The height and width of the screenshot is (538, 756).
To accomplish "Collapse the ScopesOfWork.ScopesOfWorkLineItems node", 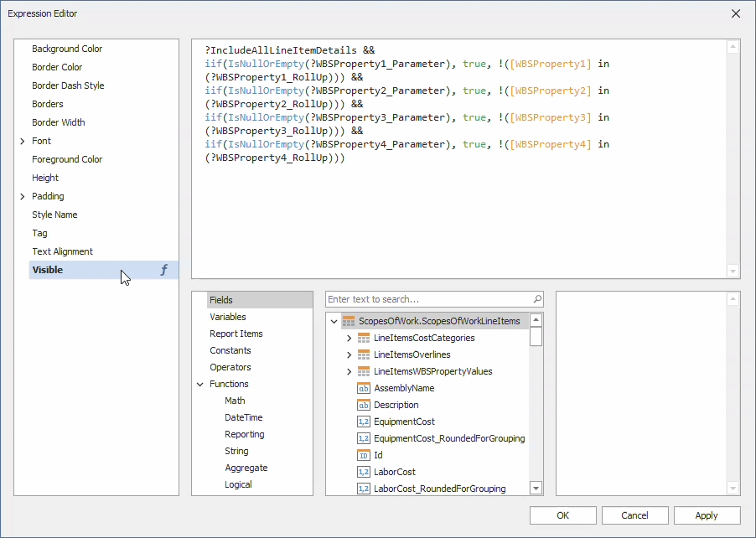I will [x=334, y=321].
